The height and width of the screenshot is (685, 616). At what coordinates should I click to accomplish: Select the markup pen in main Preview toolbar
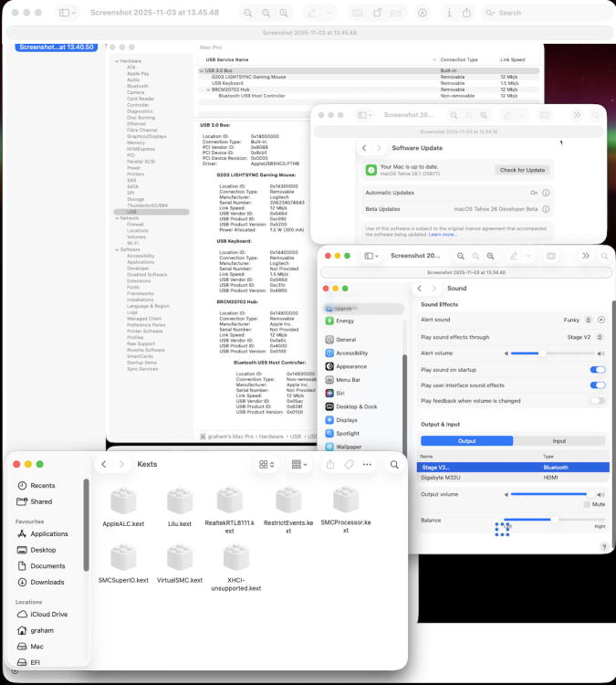(x=312, y=13)
